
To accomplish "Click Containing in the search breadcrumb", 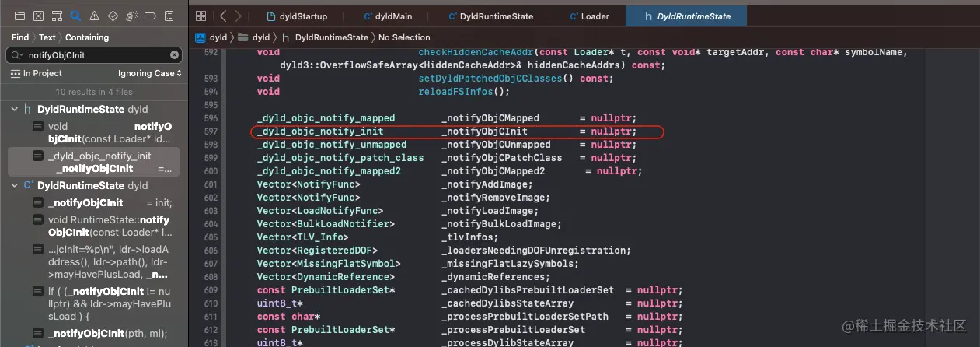I will coord(87,37).
